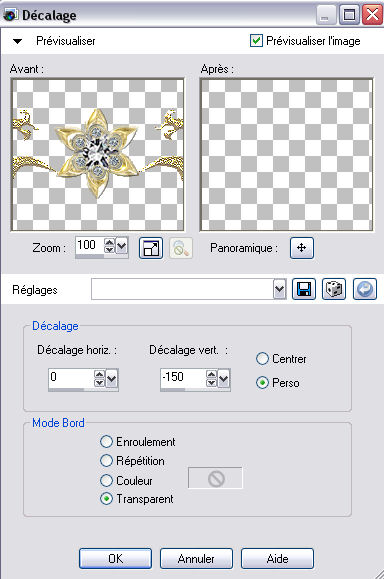Collapse the Prévisualiser disclosure triangle
Viewport: 384px width, 579px height.
[x=17, y=41]
